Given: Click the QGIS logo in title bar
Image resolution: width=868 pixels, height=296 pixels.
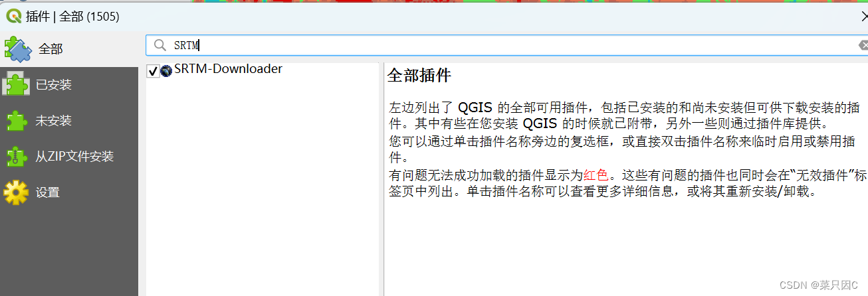Looking at the screenshot, I should (x=13, y=17).
